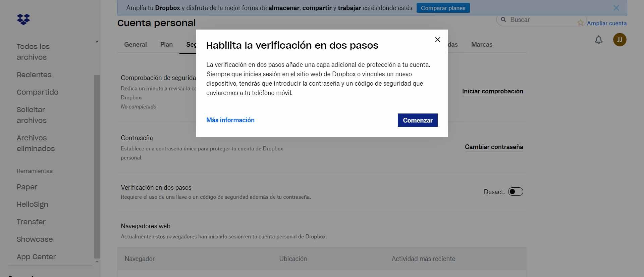644x277 pixels.
Task: Click the Buscar search field
Action: [x=541, y=20]
